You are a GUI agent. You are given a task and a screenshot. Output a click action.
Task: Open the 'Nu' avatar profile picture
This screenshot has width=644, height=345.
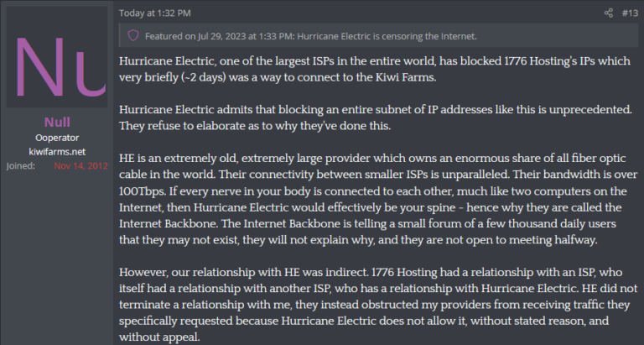point(57,57)
